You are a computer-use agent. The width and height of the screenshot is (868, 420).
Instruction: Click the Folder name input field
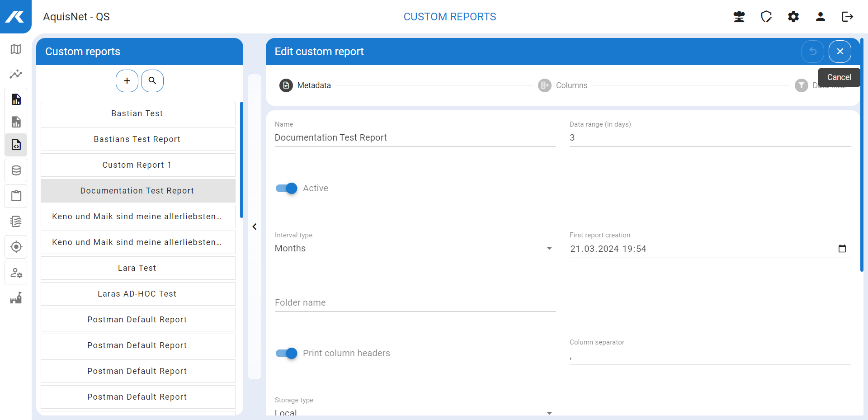pyautogui.click(x=415, y=302)
